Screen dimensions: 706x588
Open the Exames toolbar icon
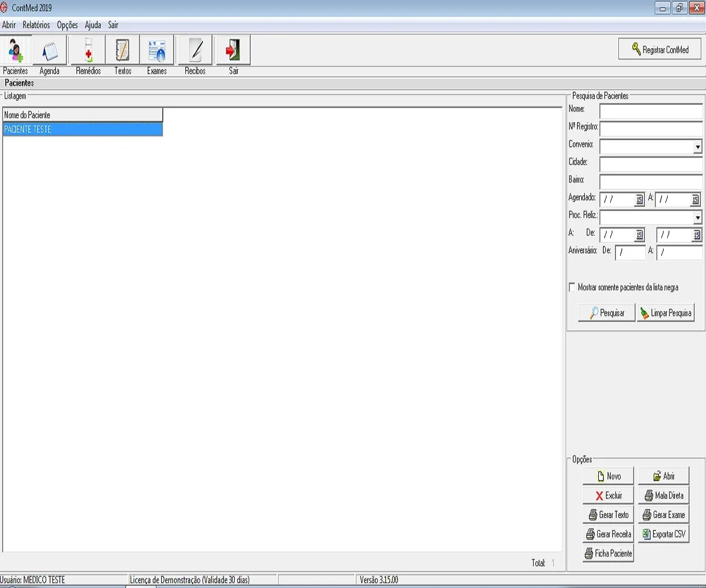pyautogui.click(x=156, y=50)
